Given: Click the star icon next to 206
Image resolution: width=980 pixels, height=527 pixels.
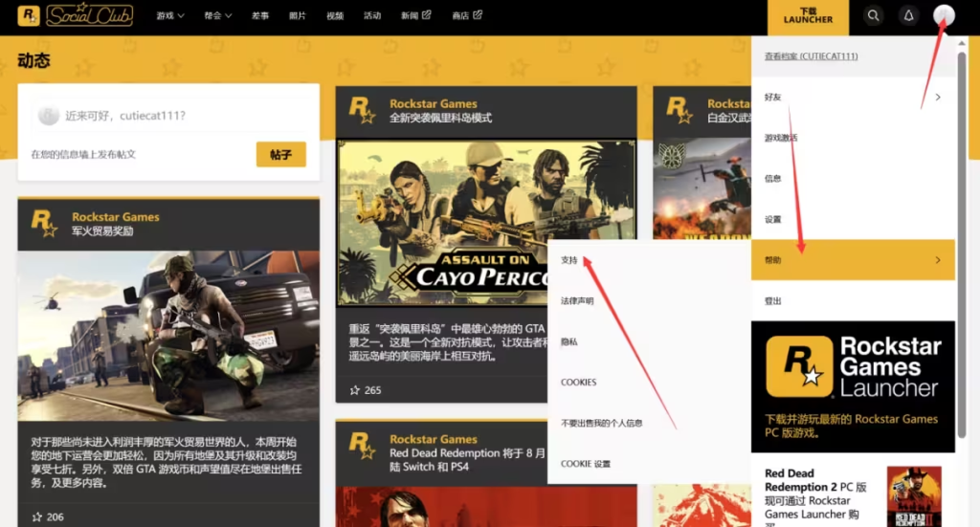Looking at the screenshot, I should coord(37,517).
